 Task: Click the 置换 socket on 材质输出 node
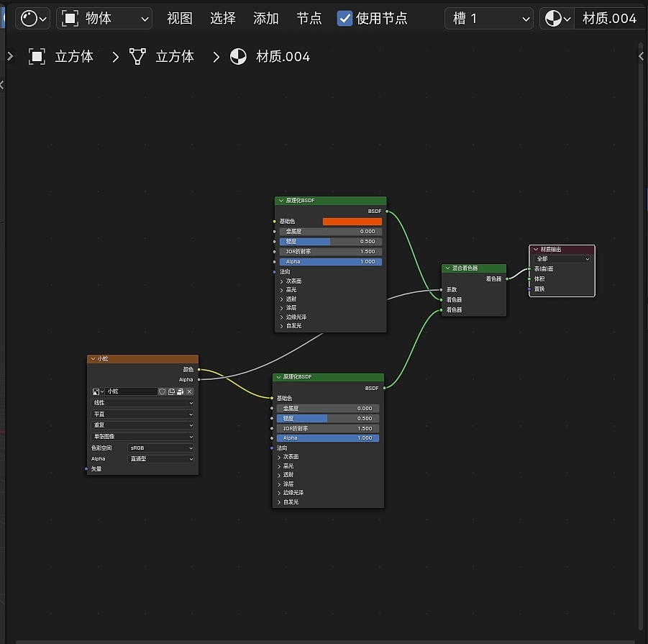click(529, 289)
